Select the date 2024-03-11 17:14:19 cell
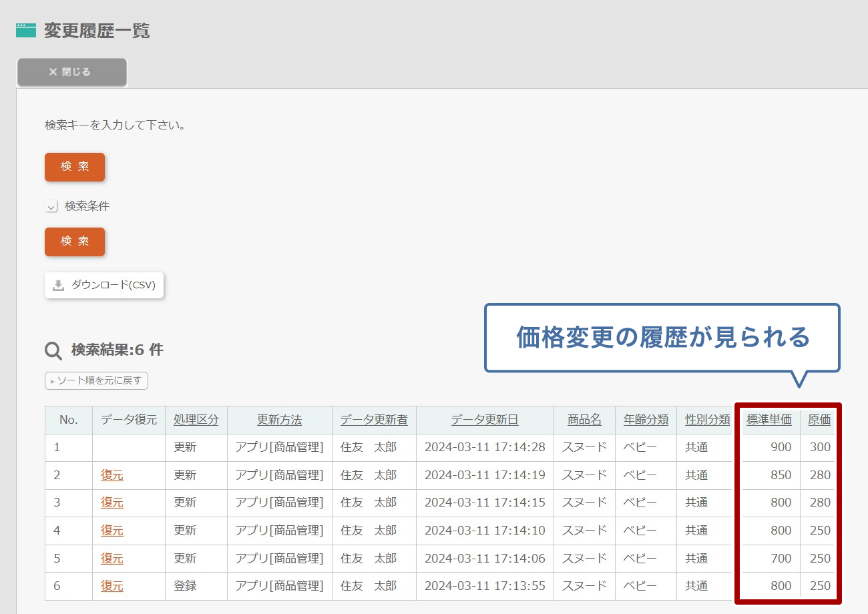The height and width of the screenshot is (614, 868). pyautogui.click(x=485, y=475)
